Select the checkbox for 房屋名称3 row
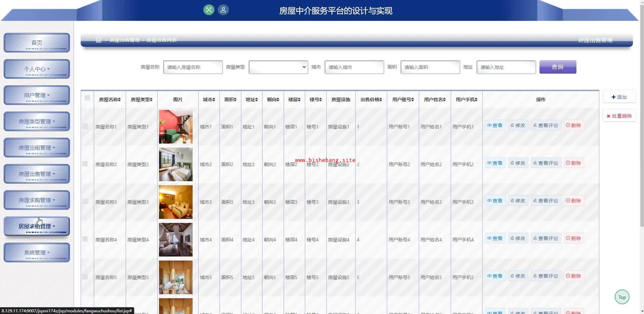644x314 pixels. coord(85,201)
